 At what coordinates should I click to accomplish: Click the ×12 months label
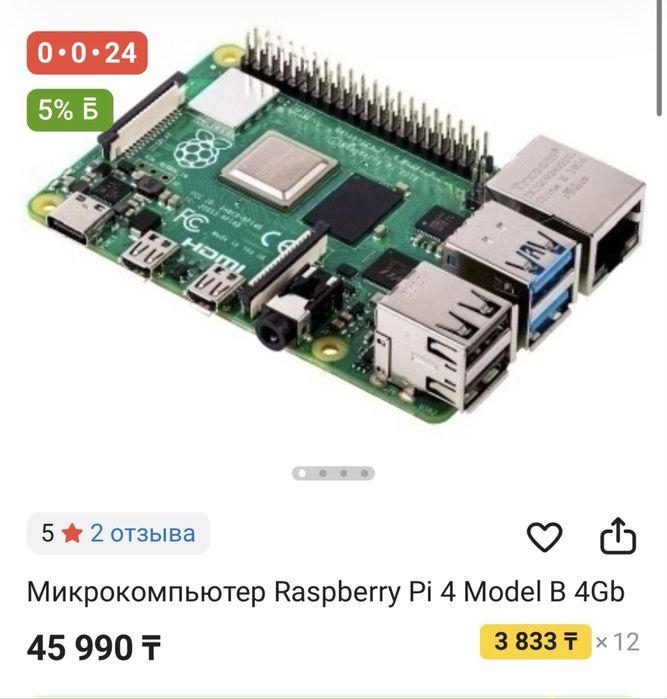618,642
